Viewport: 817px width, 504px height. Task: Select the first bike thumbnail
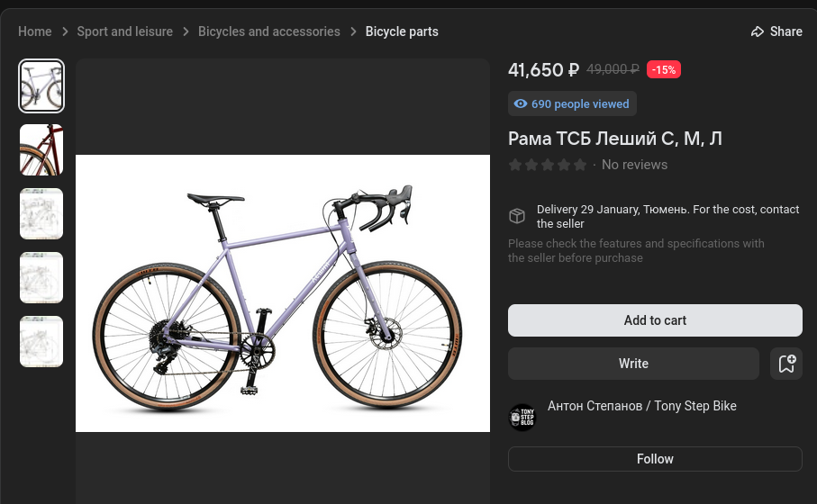point(41,85)
